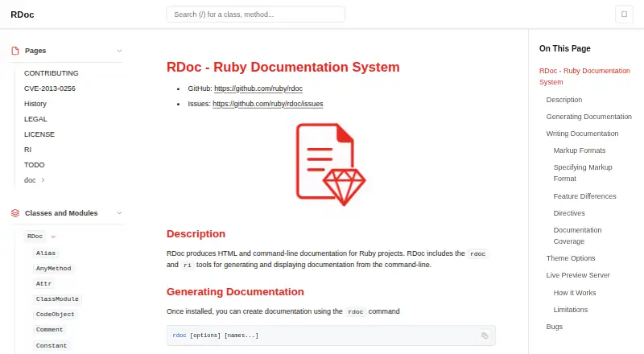Jump to RDoc - Ruby Documentation System in outline
This screenshot has width=644, height=354.
584,76
